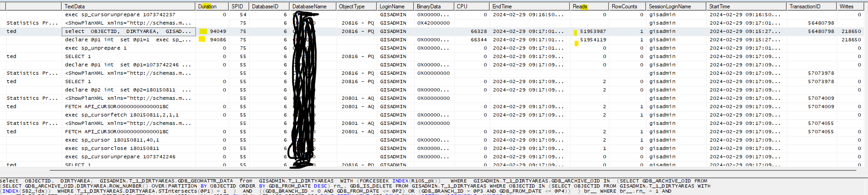Click the SPID column header

(239, 6)
